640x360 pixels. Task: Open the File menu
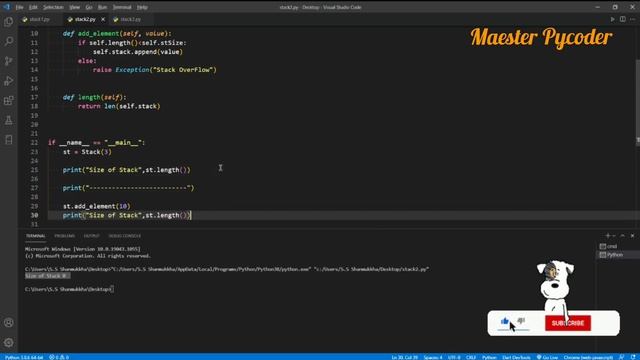(x=19, y=7)
